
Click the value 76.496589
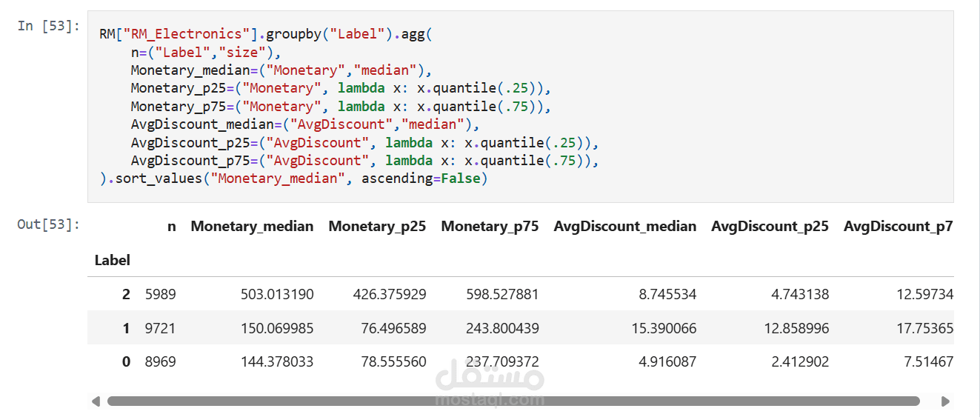[393, 328]
